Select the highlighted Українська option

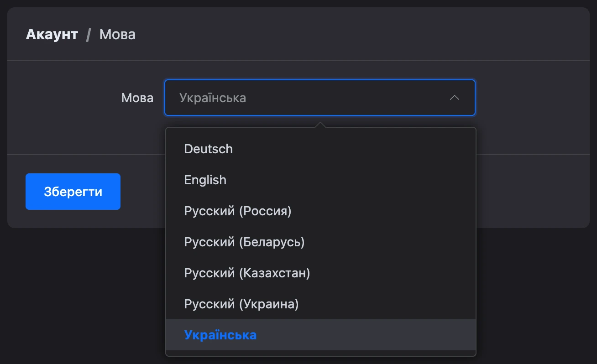click(x=321, y=335)
